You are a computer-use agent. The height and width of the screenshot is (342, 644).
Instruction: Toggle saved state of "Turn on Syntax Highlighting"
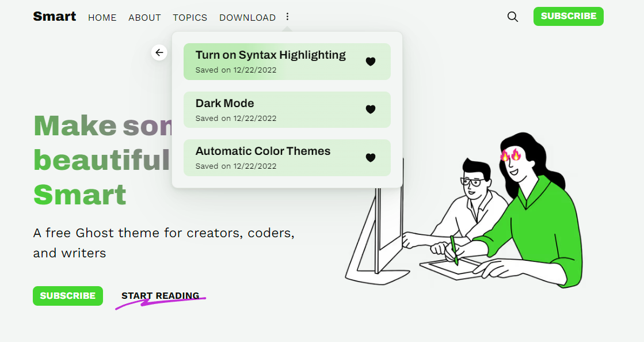[x=371, y=61]
